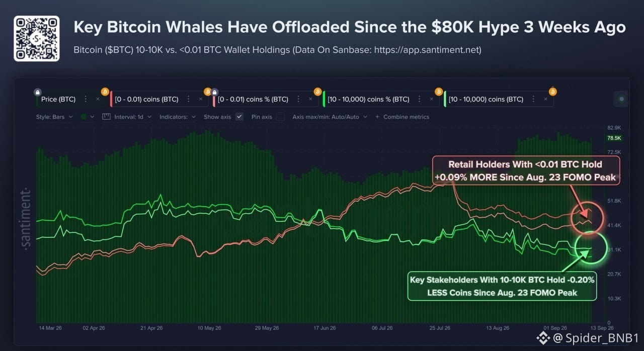Enable the Pin axis checkbox
Screen dimensions: 644x351
tap(280, 117)
